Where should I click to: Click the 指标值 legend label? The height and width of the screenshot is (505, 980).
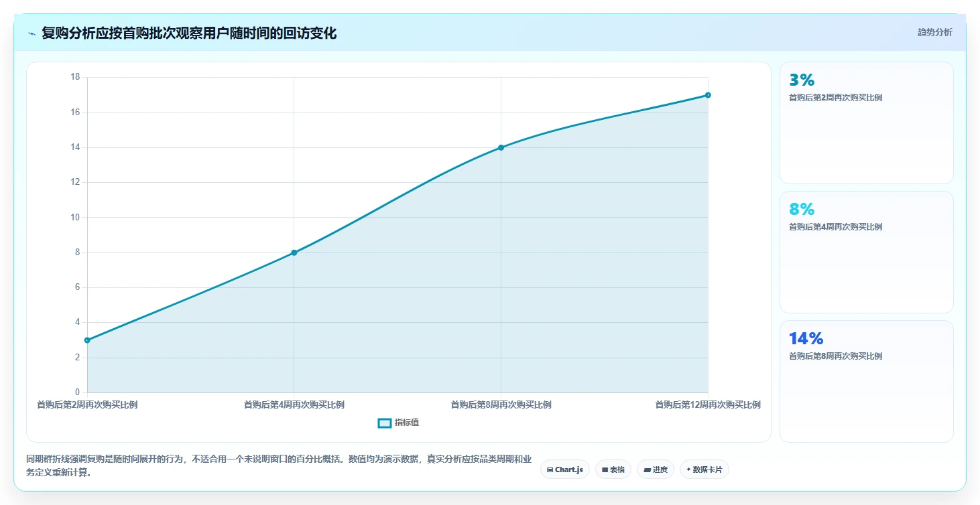[x=407, y=423]
